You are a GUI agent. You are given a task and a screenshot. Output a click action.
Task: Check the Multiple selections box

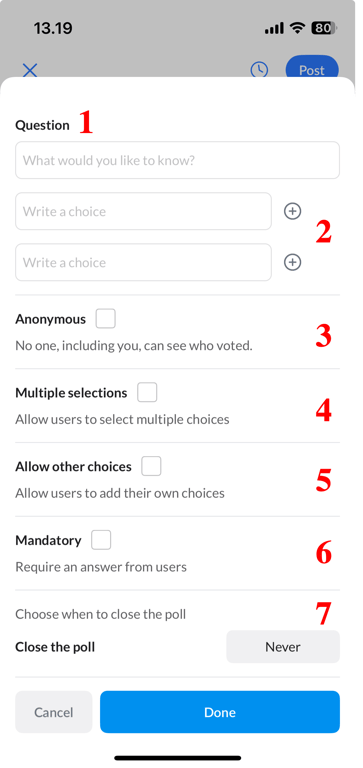pos(147,392)
